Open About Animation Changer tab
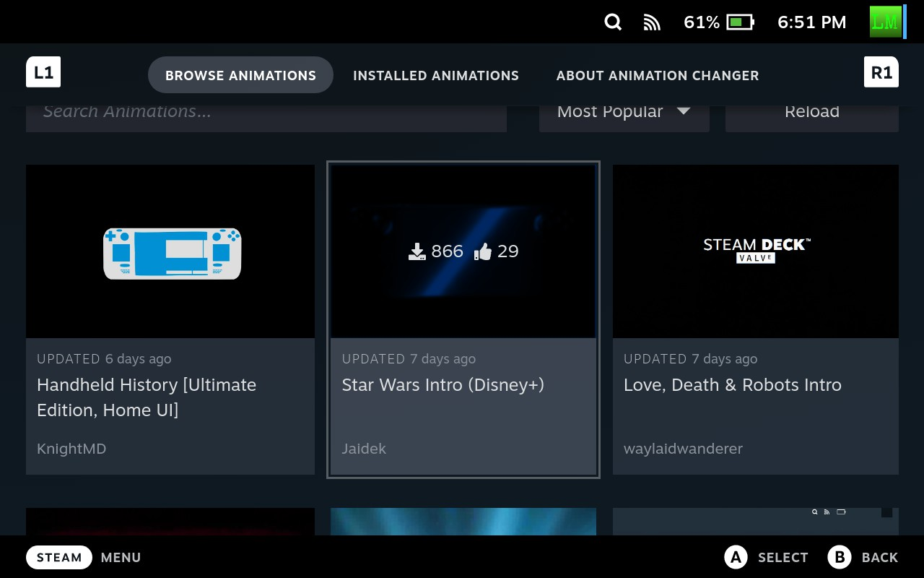924x578 pixels. point(658,75)
